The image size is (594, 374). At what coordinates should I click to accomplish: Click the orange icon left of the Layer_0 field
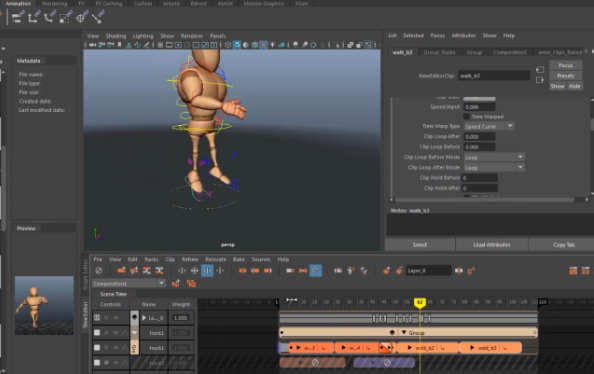coord(399,271)
